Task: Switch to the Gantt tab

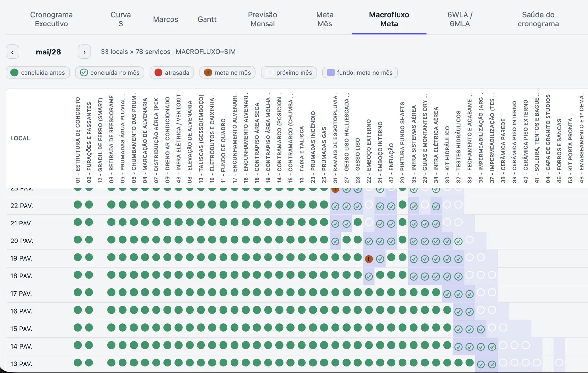Action: (207, 19)
